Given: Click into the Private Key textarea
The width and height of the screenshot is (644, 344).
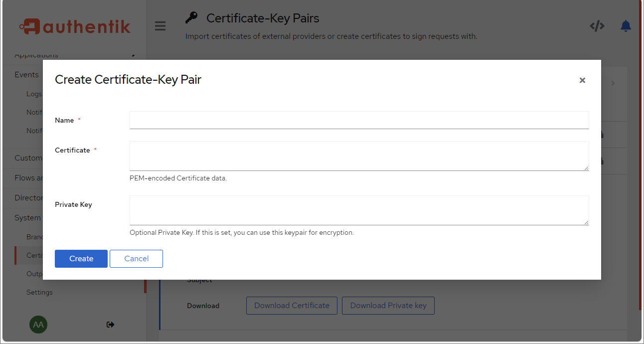Looking at the screenshot, I should point(359,210).
